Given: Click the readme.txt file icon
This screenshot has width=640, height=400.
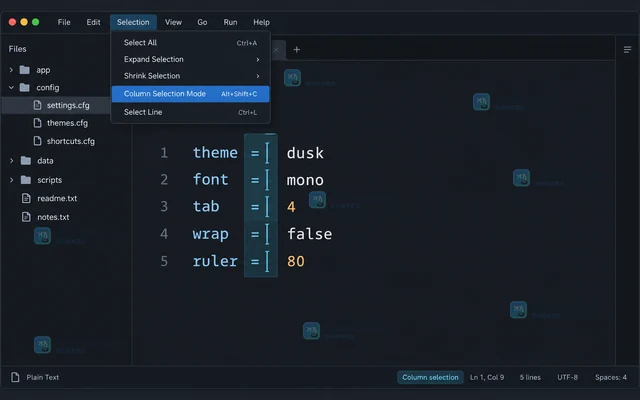Looking at the screenshot, I should click(x=26, y=198).
